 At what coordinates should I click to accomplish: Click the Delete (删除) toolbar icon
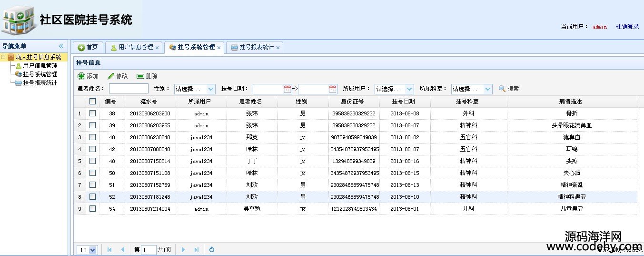140,76
